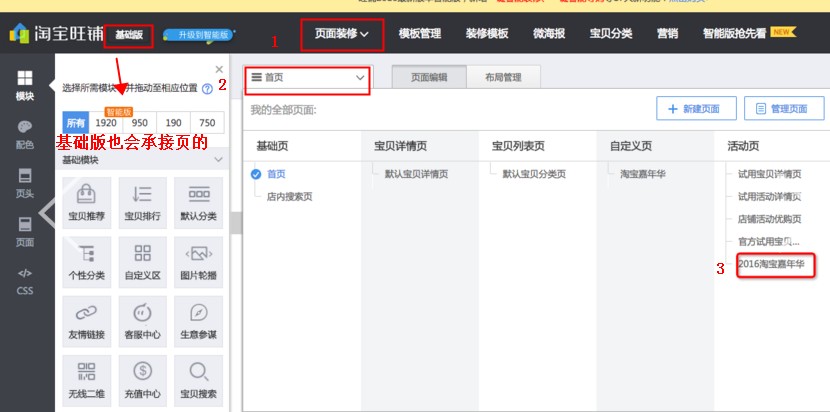830x412 pixels.
Task: Click the 新建页面 button
Action: pyautogui.click(x=696, y=109)
